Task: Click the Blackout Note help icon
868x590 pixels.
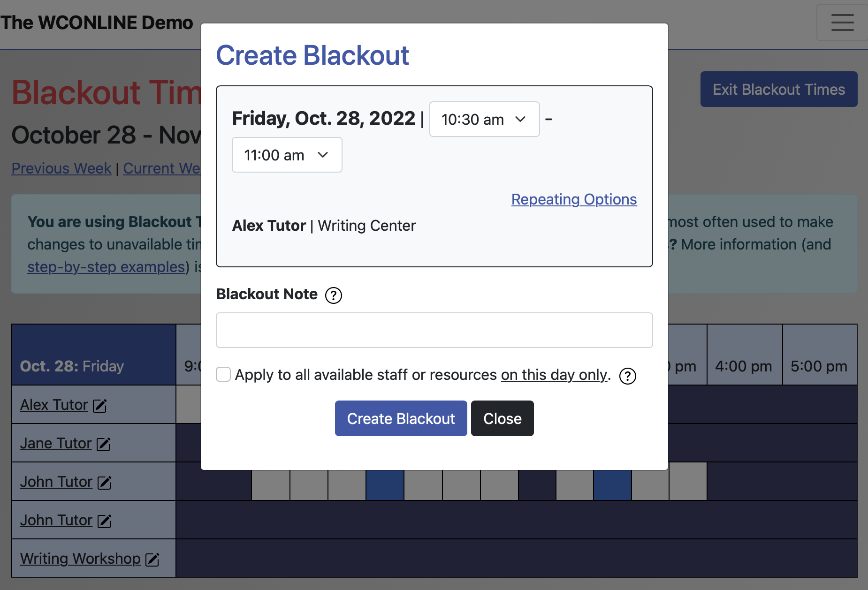Action: coord(333,295)
